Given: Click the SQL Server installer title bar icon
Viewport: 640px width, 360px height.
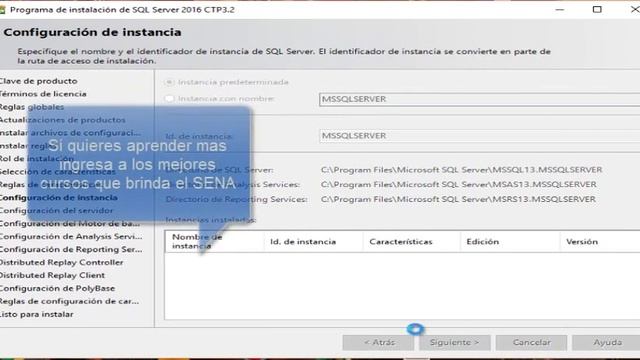Looking at the screenshot, I should coord(2,9).
